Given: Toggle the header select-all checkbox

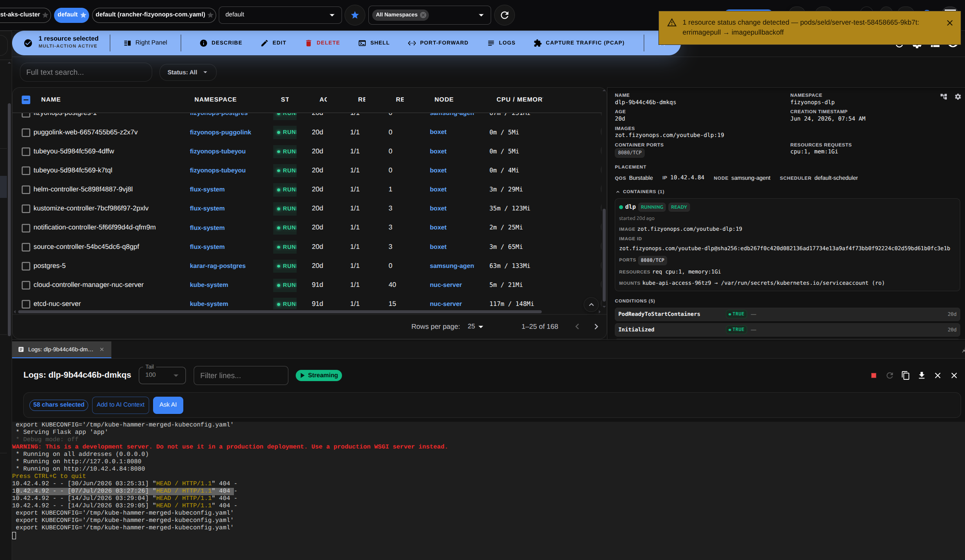Looking at the screenshot, I should click(x=26, y=100).
